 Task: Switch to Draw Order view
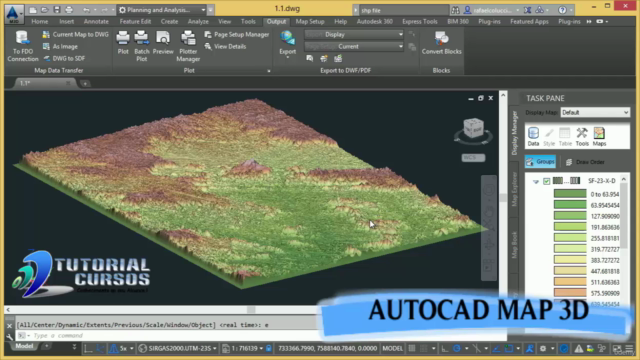coord(585,162)
